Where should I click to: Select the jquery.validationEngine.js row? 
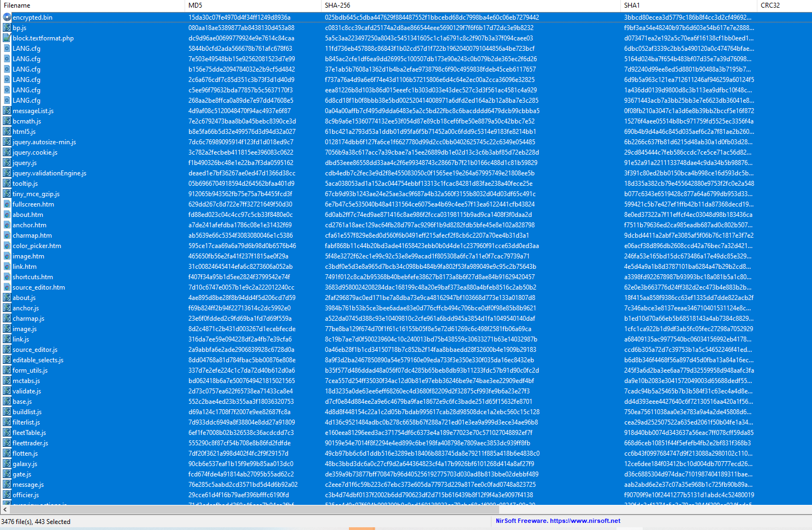49,173
